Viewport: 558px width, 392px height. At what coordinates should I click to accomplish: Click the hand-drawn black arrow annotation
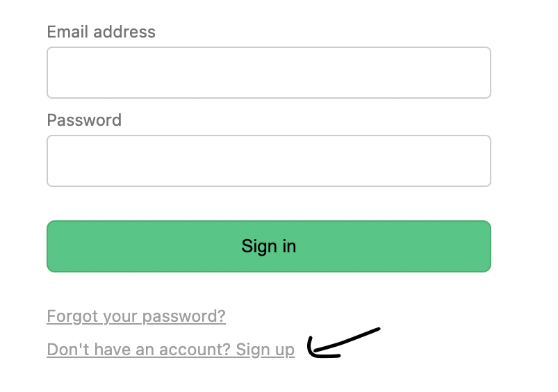[x=344, y=341]
